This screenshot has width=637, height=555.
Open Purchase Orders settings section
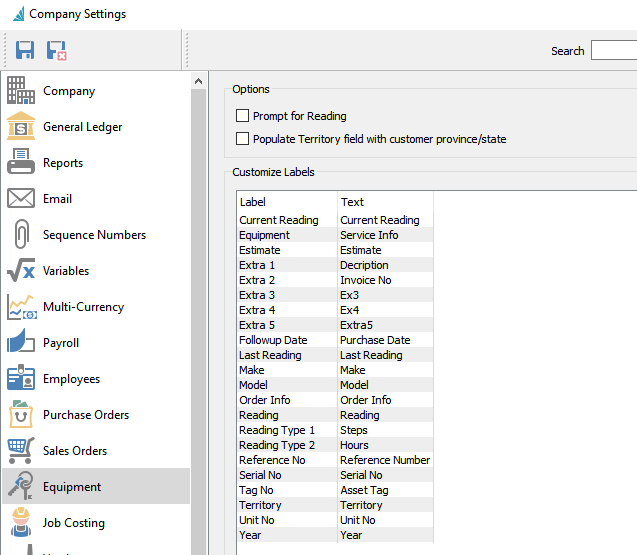(85, 415)
